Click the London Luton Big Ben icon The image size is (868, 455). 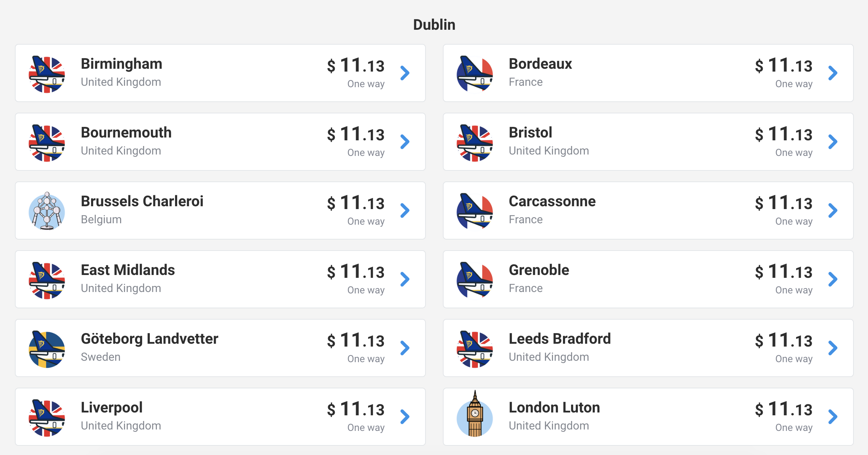pos(475,414)
